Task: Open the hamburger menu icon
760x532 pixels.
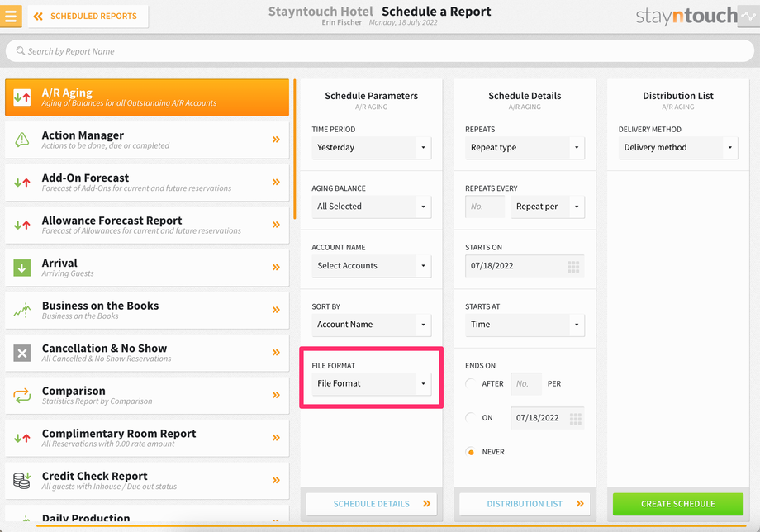Action: click(11, 16)
